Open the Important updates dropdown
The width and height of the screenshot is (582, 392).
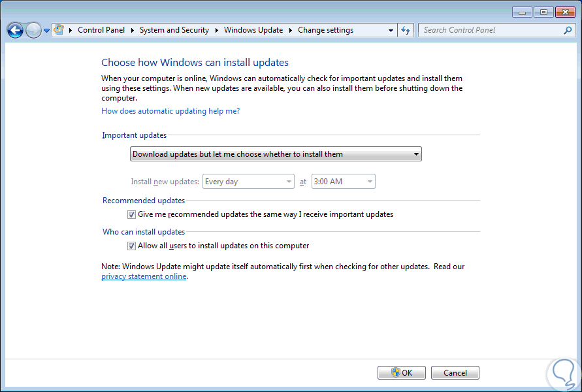coord(276,154)
